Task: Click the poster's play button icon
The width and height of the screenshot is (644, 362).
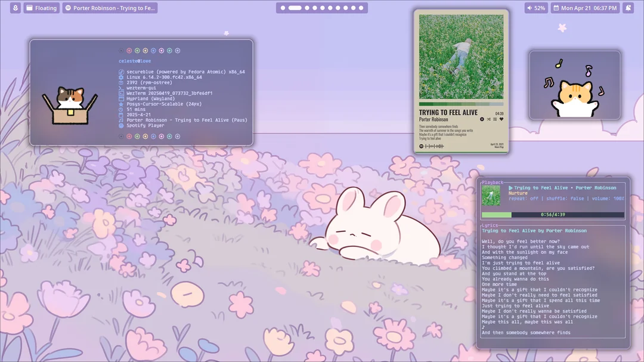Action: [482, 119]
